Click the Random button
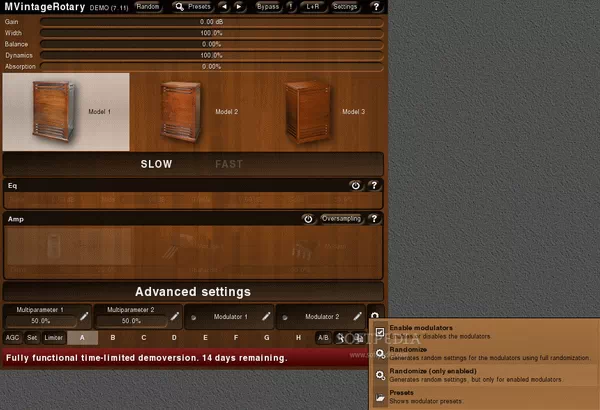Viewport: 600px width, 410px height. pyautogui.click(x=148, y=7)
